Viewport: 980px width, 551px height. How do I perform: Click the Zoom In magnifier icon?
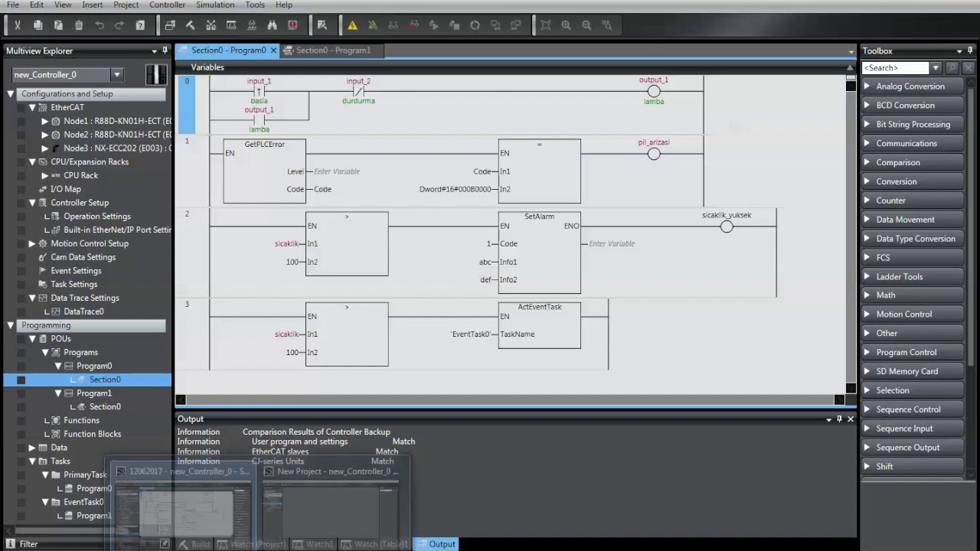click(x=566, y=25)
